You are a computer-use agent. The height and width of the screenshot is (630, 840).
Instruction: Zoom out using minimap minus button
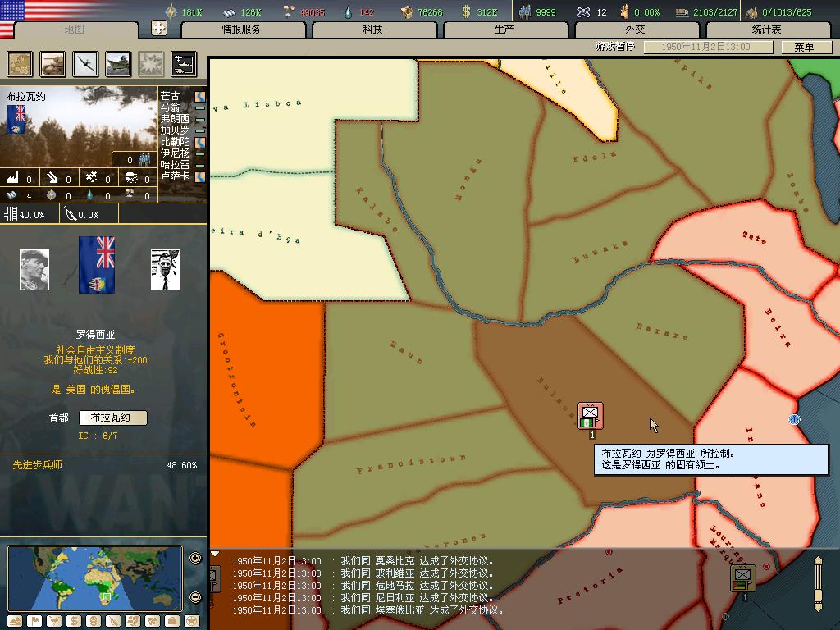tap(195, 596)
